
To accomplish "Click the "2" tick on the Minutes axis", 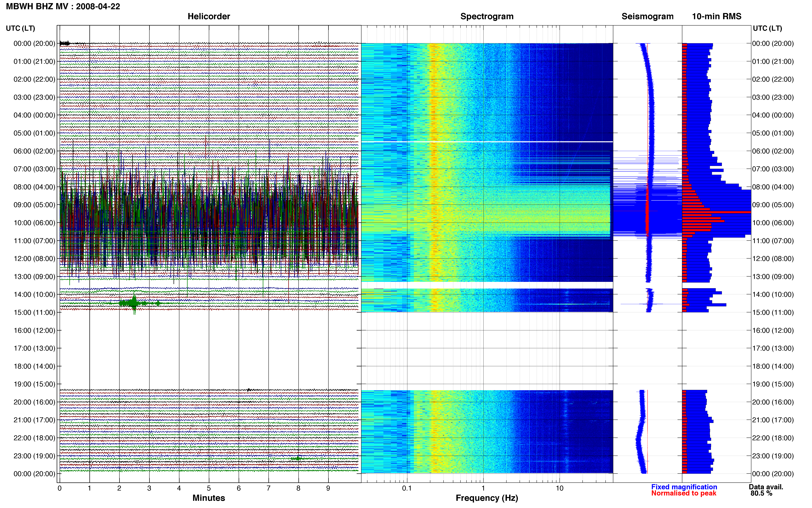I will point(119,488).
